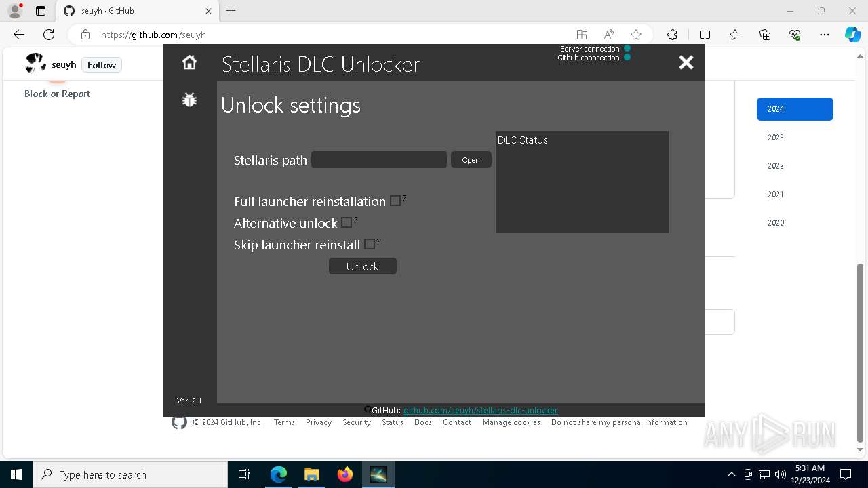Close the Stellaris DLC Unlocker with X
Image resolution: width=868 pixels, height=488 pixels.
tap(686, 62)
